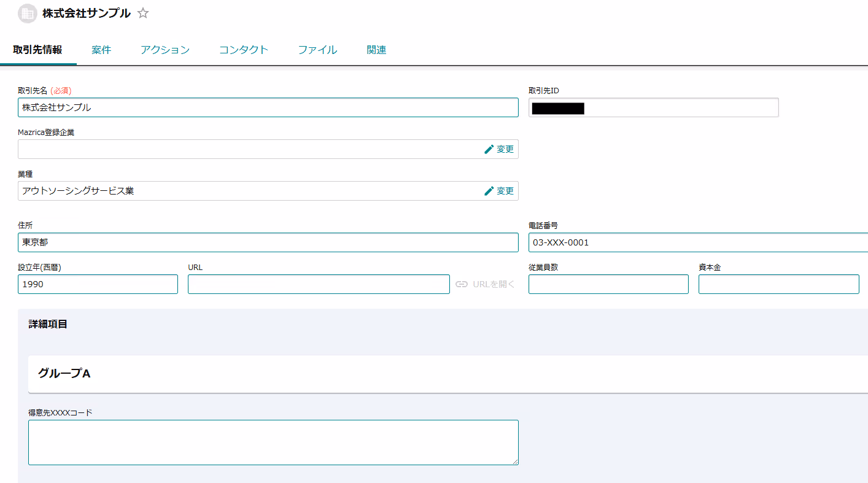Click the 業種 field showing アウトソーシングサービス業
The height and width of the screenshot is (483, 868).
point(268,191)
